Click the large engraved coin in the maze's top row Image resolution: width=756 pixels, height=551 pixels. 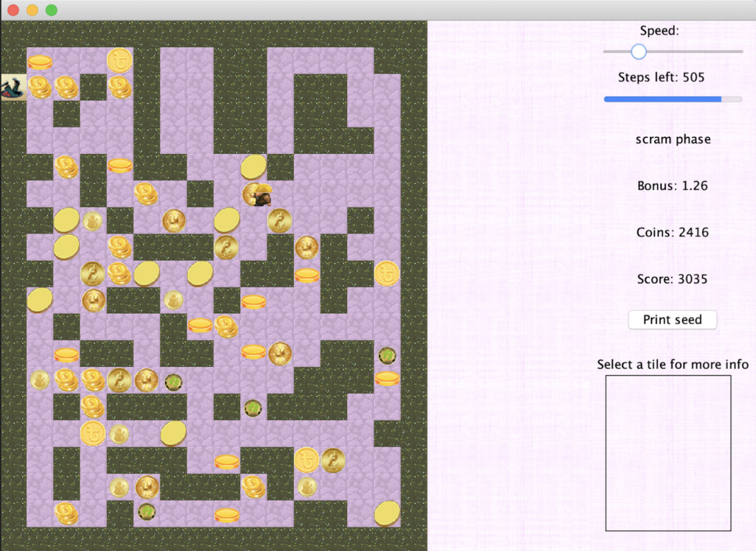(119, 60)
